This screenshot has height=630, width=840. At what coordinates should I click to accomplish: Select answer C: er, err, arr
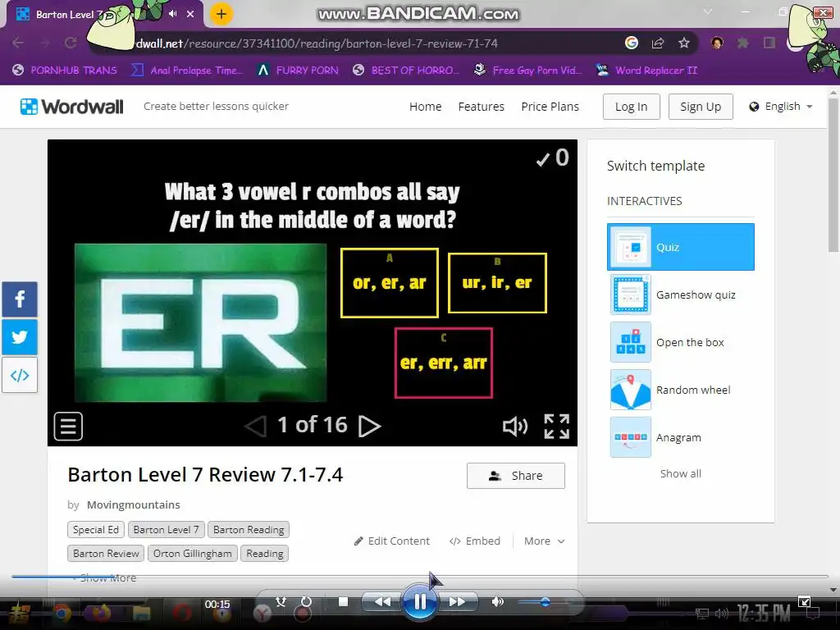coord(444,363)
